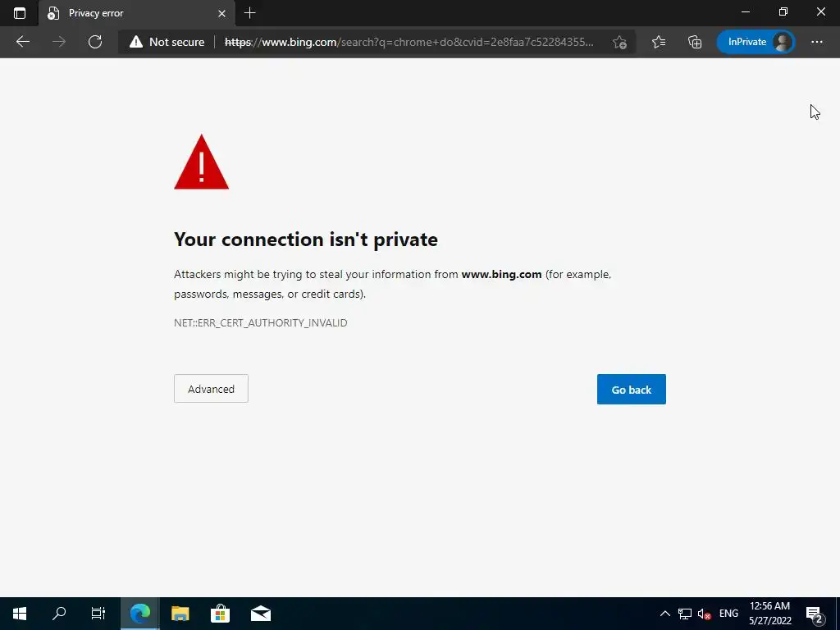Open File Explorer from taskbar
Screen dimensions: 840x630
(180, 614)
